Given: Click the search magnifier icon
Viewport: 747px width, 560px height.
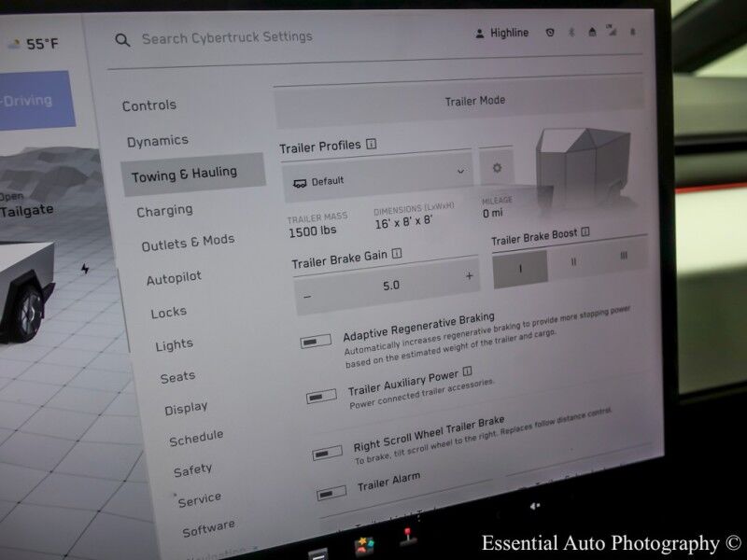Looking at the screenshot, I should 122,40.
